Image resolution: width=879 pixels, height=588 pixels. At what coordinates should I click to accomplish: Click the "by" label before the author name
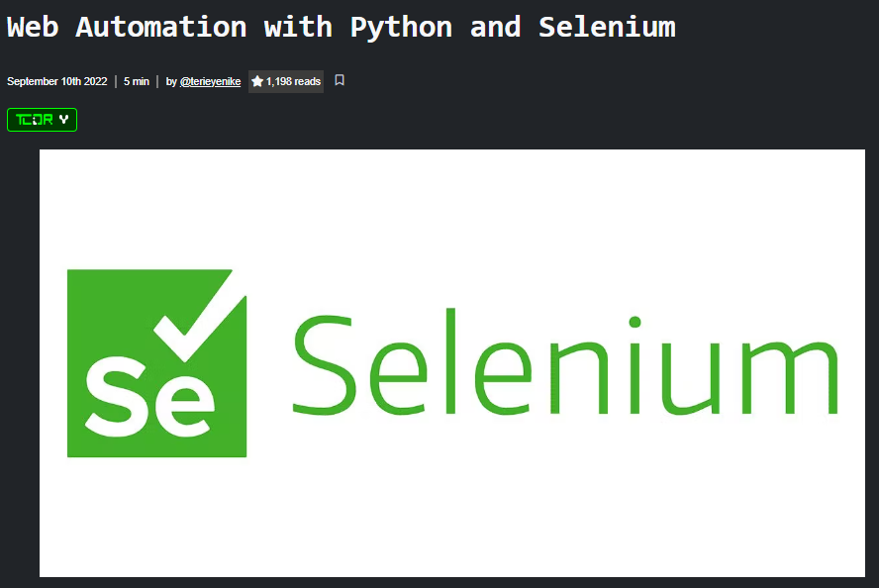click(x=171, y=81)
